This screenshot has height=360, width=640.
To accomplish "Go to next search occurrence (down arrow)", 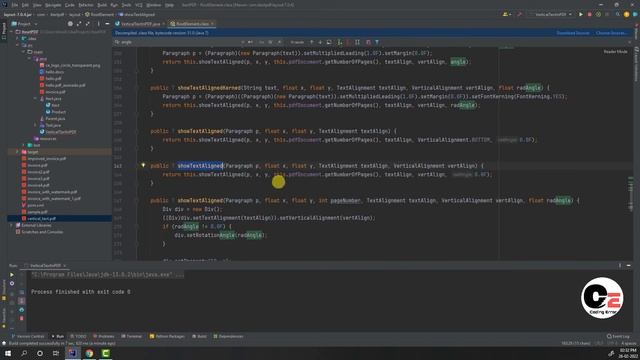I will pos(320,42).
